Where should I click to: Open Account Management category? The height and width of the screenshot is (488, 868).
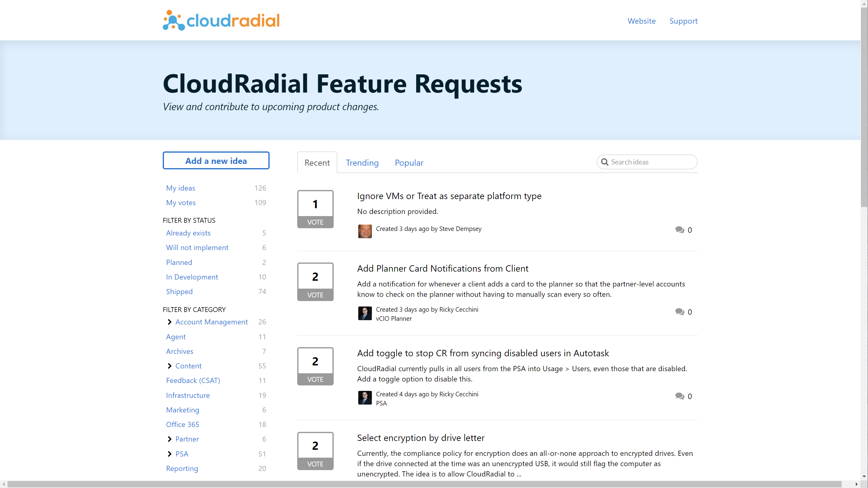pos(212,322)
